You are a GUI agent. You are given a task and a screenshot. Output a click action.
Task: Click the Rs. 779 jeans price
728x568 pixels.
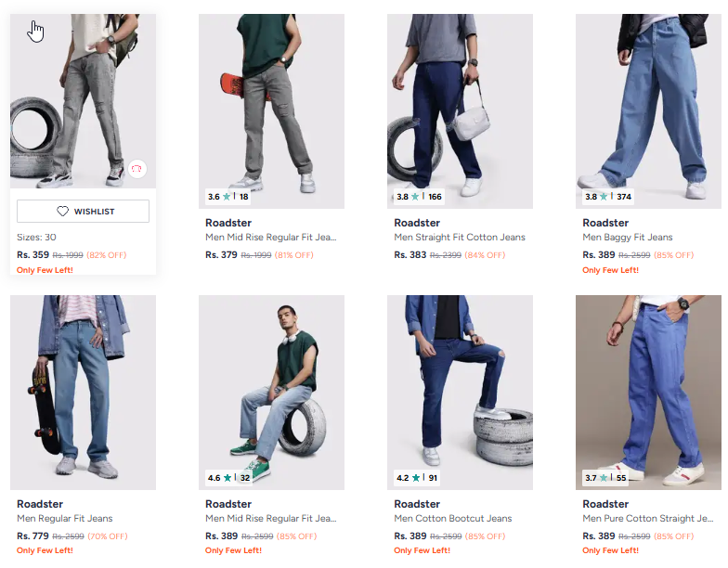[x=33, y=536]
